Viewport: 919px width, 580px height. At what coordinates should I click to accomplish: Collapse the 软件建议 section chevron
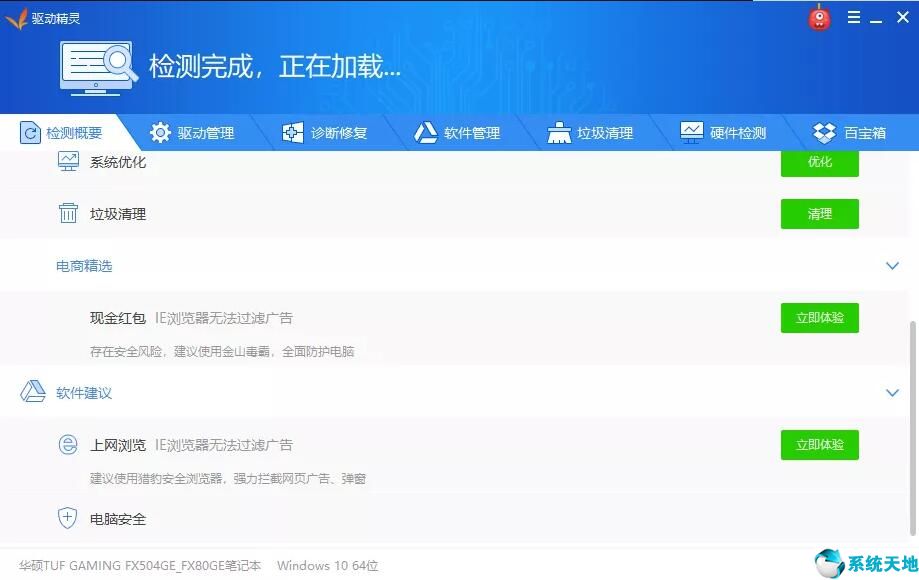[892, 393]
